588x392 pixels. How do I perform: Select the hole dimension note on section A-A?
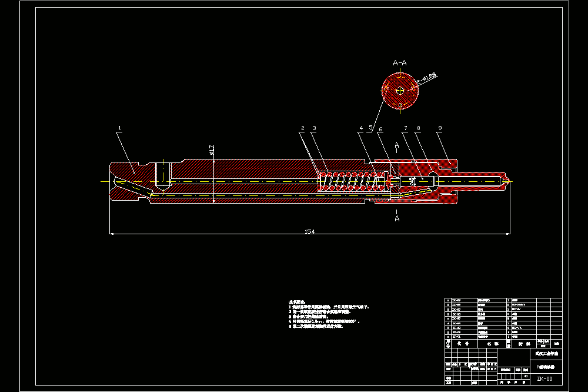(427, 78)
